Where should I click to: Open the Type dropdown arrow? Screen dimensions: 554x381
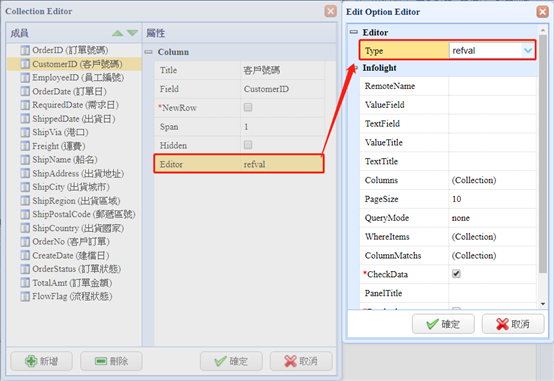pos(528,51)
